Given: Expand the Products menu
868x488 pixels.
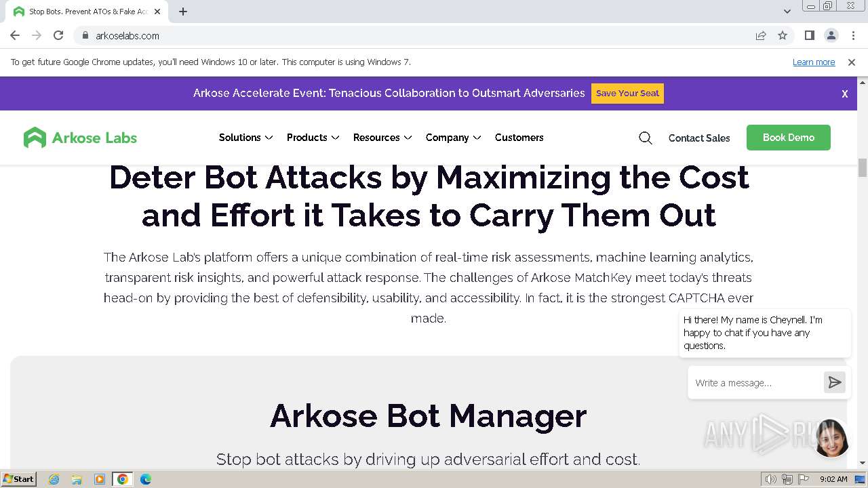Looking at the screenshot, I should 313,137.
